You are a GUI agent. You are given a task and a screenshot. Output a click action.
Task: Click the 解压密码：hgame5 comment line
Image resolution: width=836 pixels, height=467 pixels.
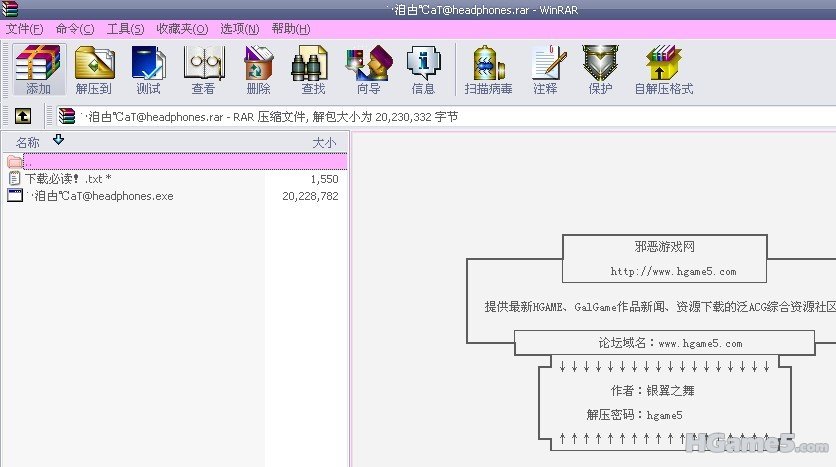tap(634, 415)
